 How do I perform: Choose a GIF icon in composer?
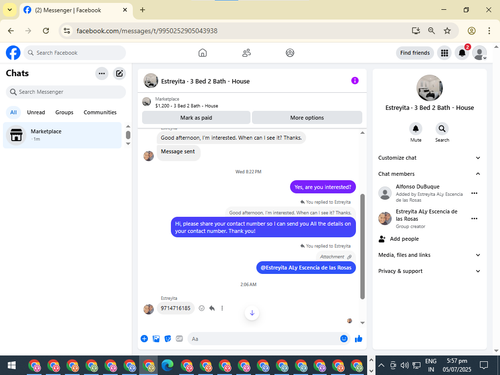(179, 339)
